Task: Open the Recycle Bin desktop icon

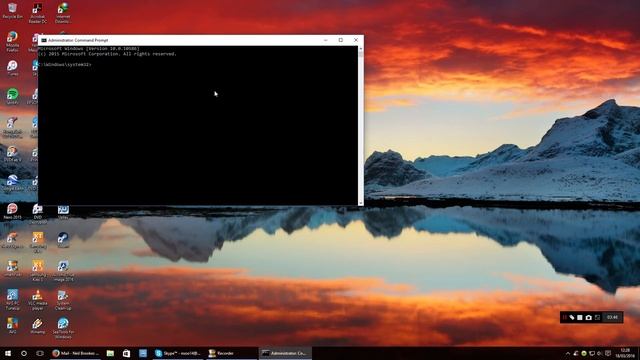Action: pyautogui.click(x=12, y=11)
